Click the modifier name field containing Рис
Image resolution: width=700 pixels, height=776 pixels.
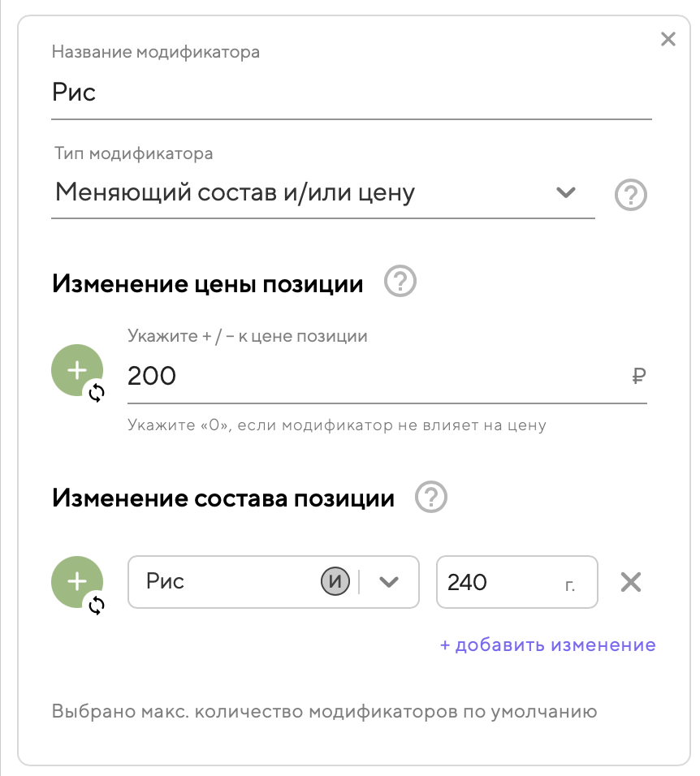[x=351, y=93]
